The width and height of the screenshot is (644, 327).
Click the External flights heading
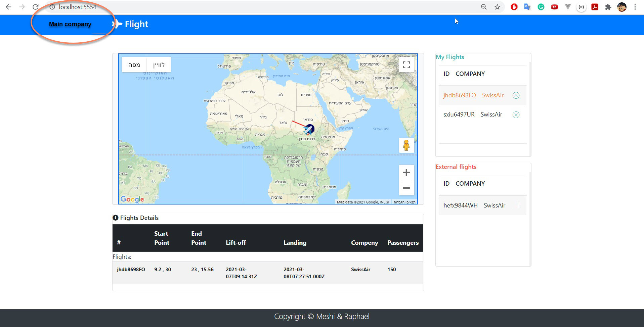[x=456, y=167]
